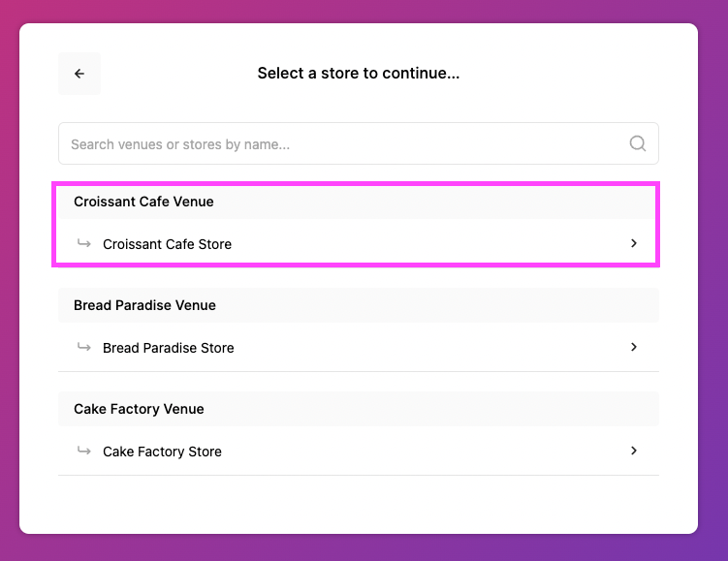This screenshot has width=728, height=561.
Task: Open Bread Paradise Store via its right chevron
Action: [634, 347]
